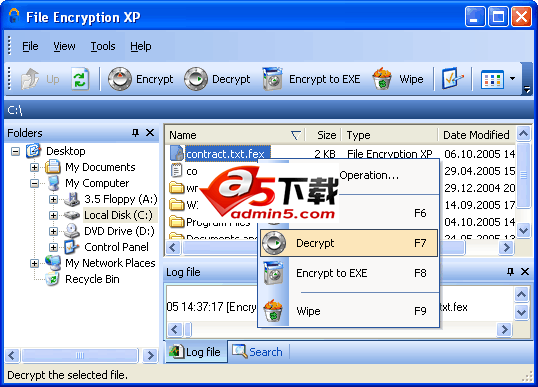Click Folders panel horizontal scrollbar thumb
538x387 pixels.
tap(80, 355)
